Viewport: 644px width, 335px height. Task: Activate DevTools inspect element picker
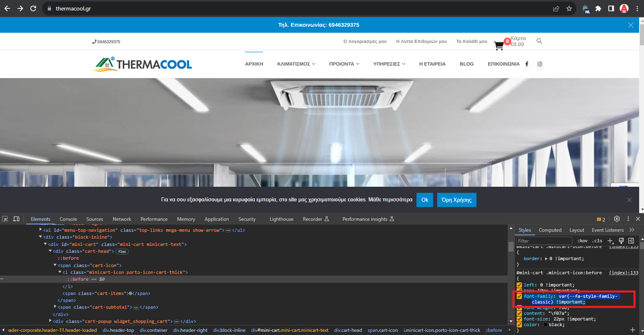[5, 219]
